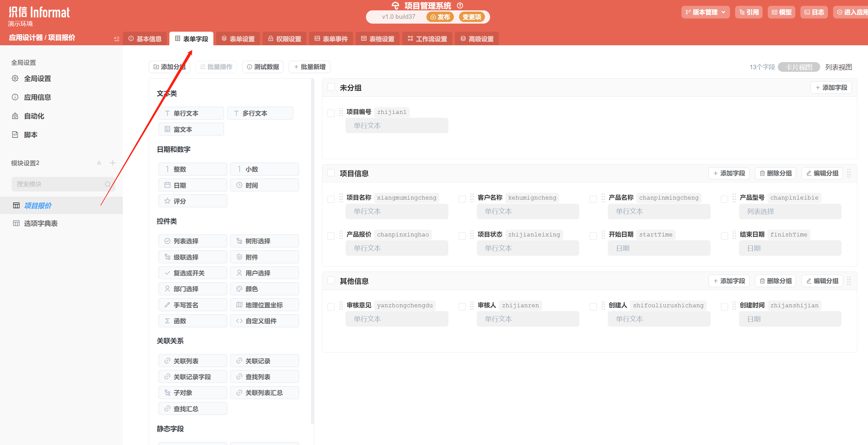The width and height of the screenshot is (868, 445).
Task: Click the help question-mark icon beside 项目管理系统
Action: pyautogui.click(x=460, y=6)
